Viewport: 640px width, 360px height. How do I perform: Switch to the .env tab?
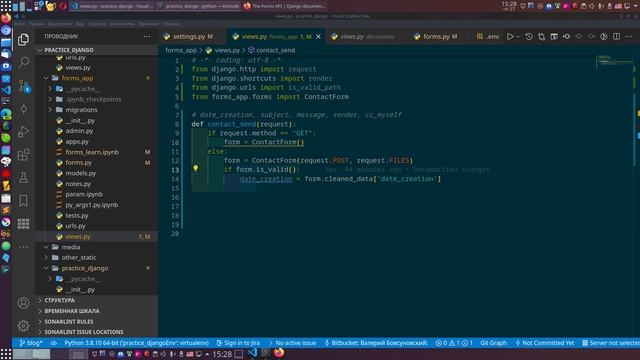[488, 36]
